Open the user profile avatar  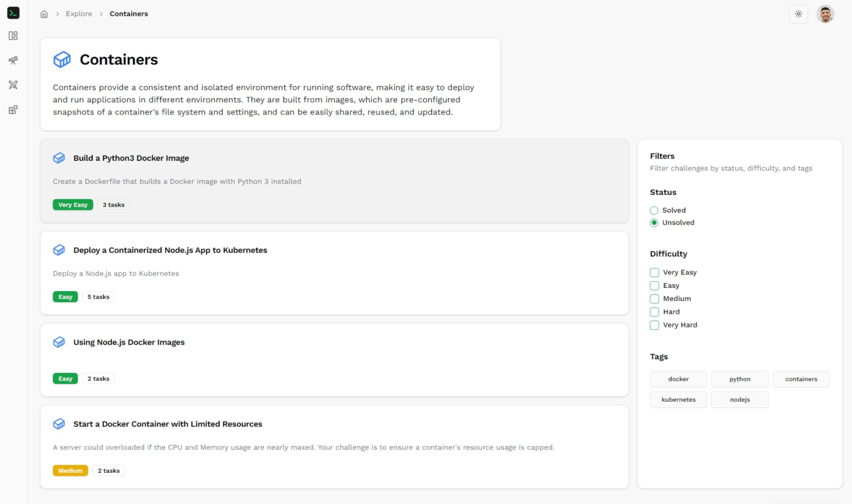tap(825, 14)
